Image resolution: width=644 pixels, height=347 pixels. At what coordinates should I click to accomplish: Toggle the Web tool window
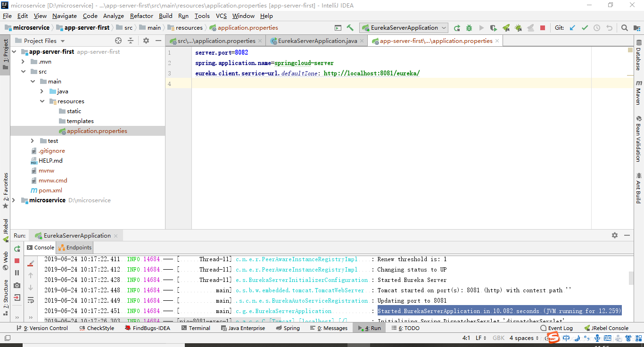tap(5, 261)
